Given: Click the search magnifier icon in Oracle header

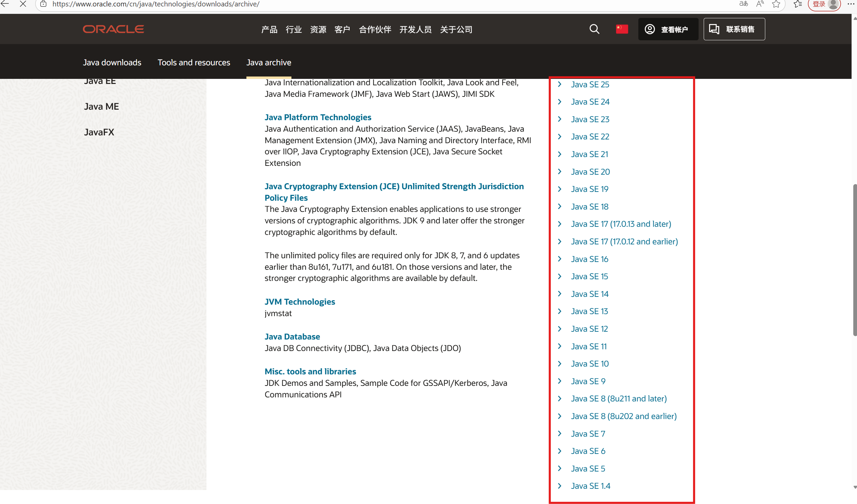Looking at the screenshot, I should pos(594,29).
